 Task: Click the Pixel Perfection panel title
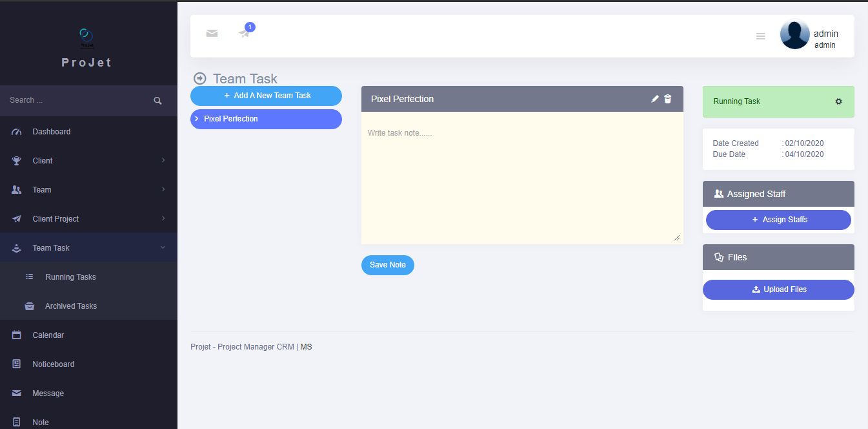pos(402,99)
